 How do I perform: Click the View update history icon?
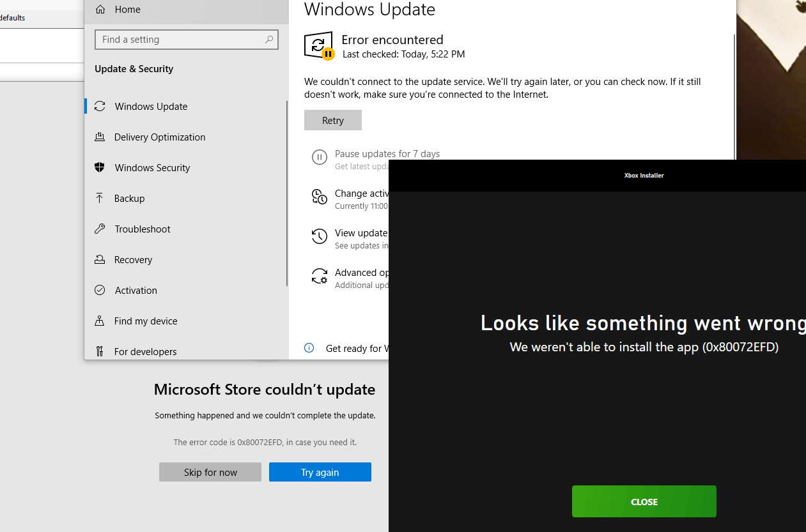[320, 236]
